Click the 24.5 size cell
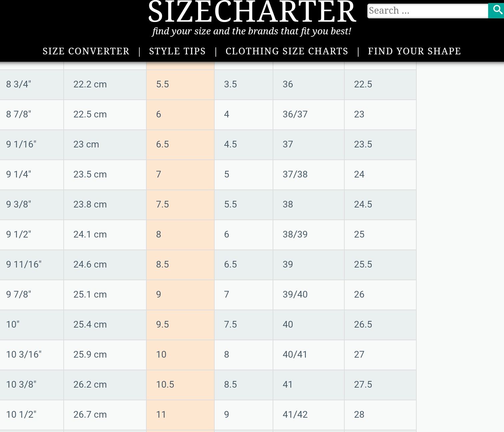 pos(363,204)
